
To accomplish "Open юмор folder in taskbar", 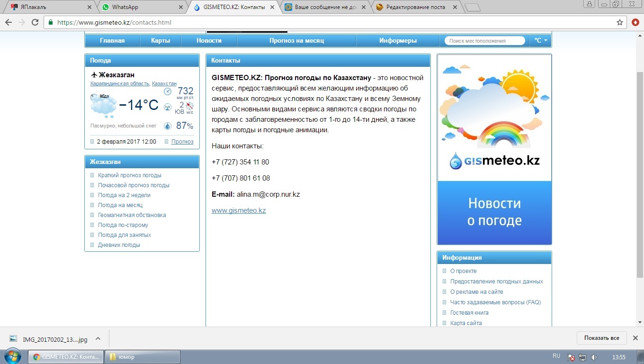I will pyautogui.click(x=142, y=357).
